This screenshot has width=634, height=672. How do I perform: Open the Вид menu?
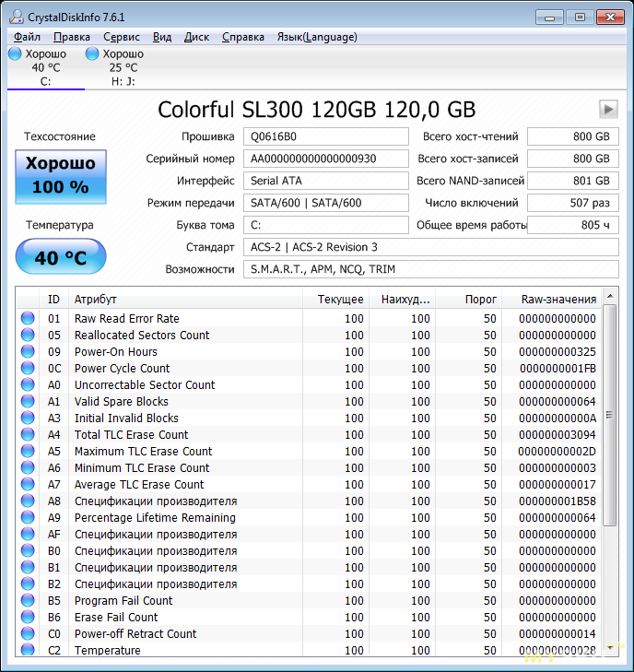pyautogui.click(x=162, y=37)
